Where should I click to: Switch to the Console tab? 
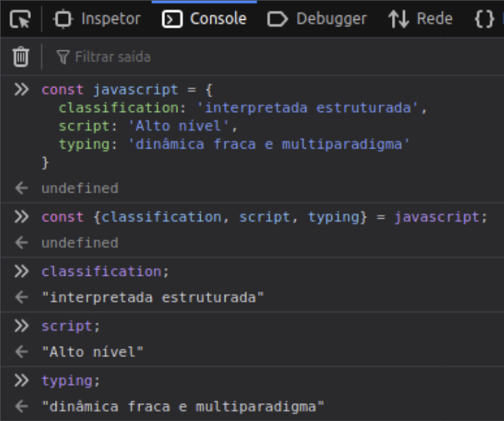pos(204,19)
